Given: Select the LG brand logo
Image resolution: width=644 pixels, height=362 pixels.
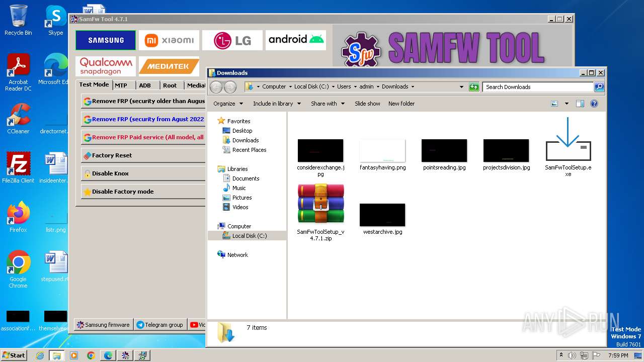Looking at the screenshot, I should point(232,40).
